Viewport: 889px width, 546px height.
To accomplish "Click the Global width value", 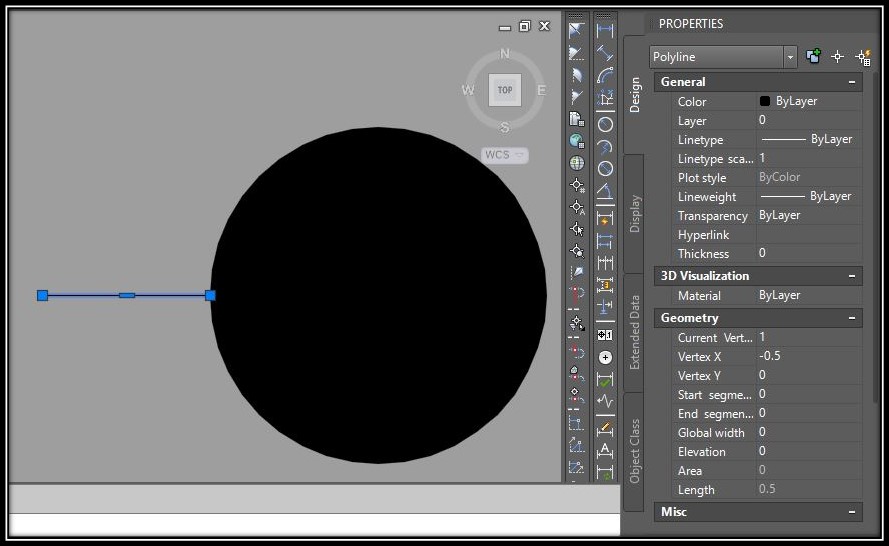I will pos(809,432).
